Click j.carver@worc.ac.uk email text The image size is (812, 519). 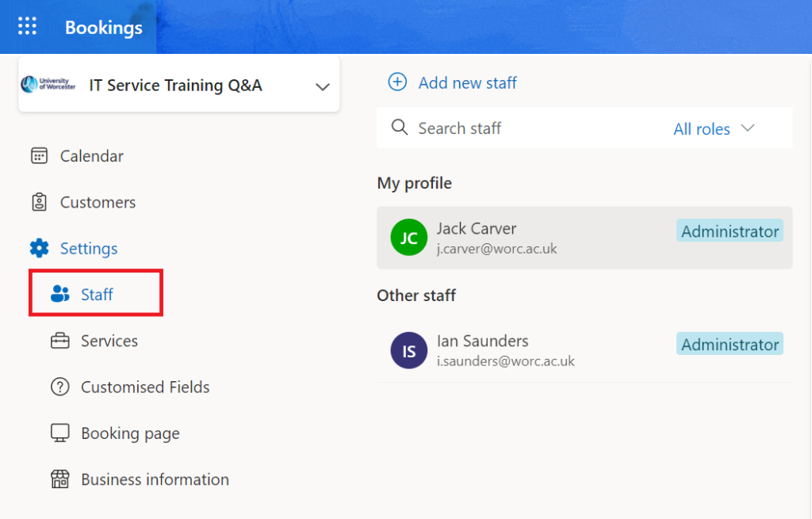pyautogui.click(x=496, y=249)
